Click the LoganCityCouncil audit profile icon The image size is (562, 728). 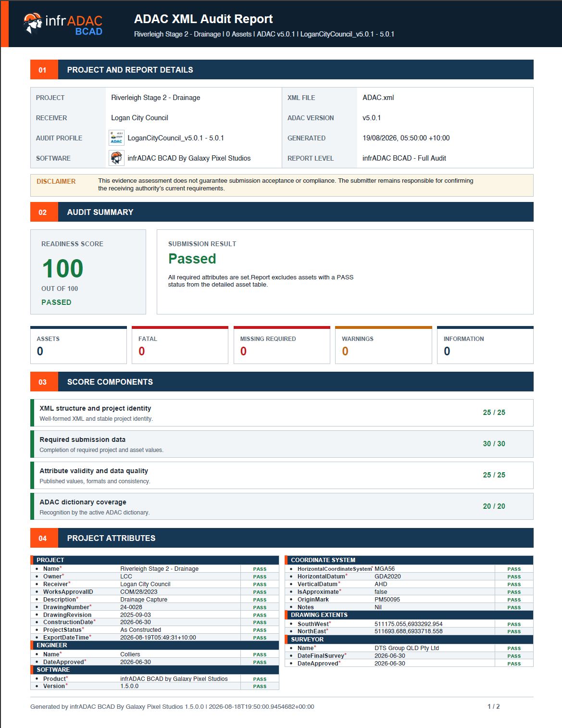(x=116, y=138)
